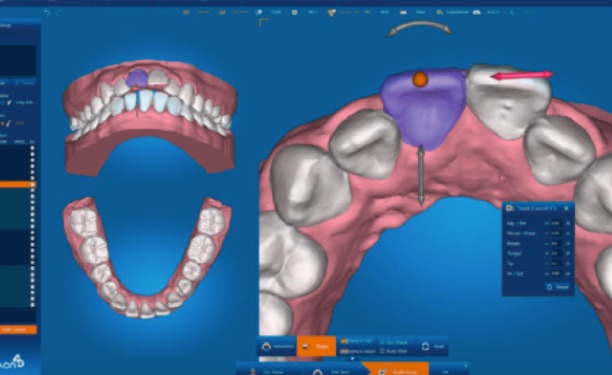This screenshot has height=375, width=612.
Task: Increase the Rotate value with plus button
Action: click(x=568, y=243)
